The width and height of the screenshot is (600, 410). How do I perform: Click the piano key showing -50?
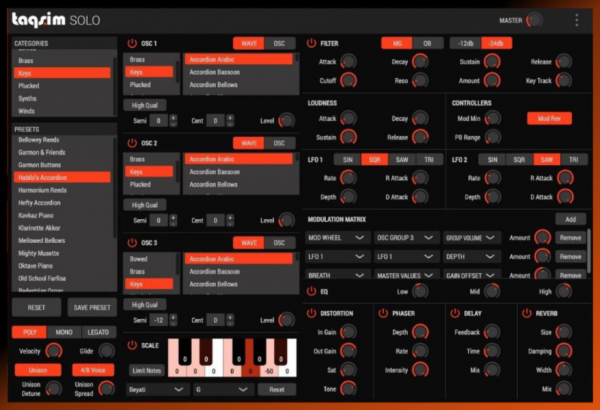269,371
